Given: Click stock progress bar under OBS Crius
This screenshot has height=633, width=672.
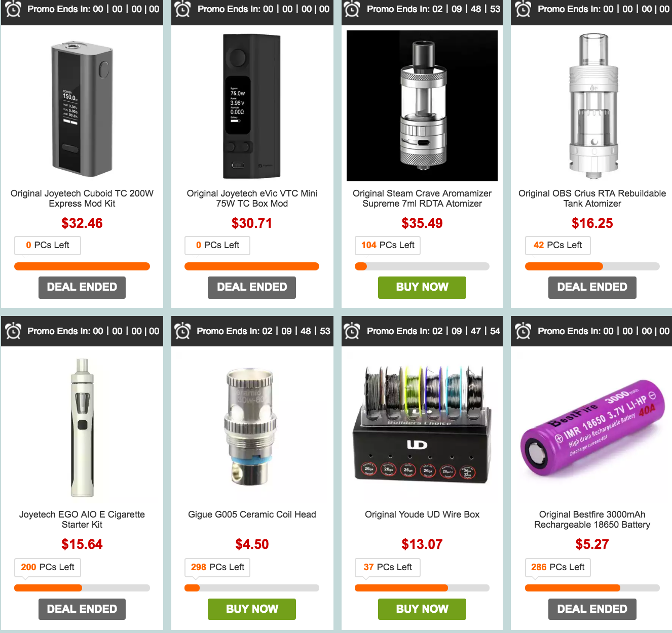Looking at the screenshot, I should [x=592, y=266].
